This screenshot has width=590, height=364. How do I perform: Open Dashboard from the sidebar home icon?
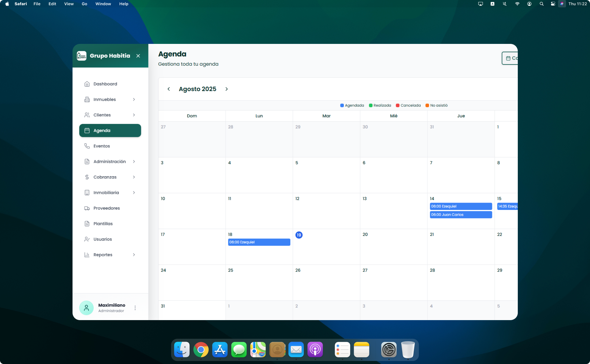[87, 84]
